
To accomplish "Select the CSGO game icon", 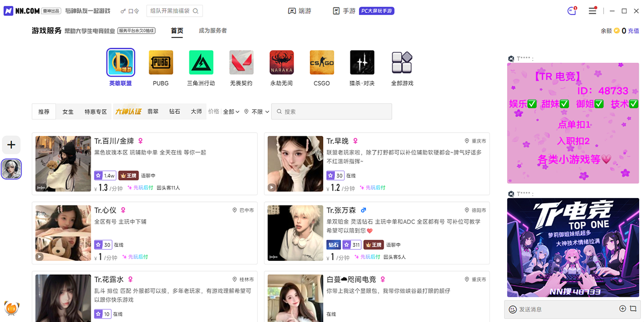I will tap(321, 62).
